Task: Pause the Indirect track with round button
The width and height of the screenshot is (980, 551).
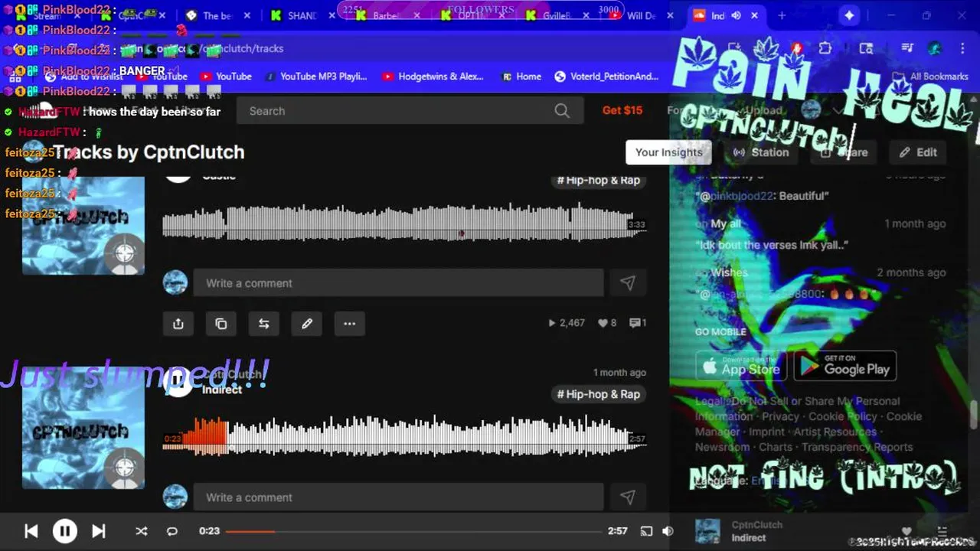Action: [x=178, y=380]
